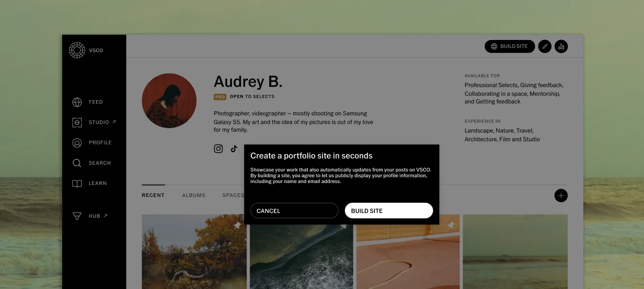Click the pencil edit profile icon
This screenshot has height=289, width=644.
[544, 46]
